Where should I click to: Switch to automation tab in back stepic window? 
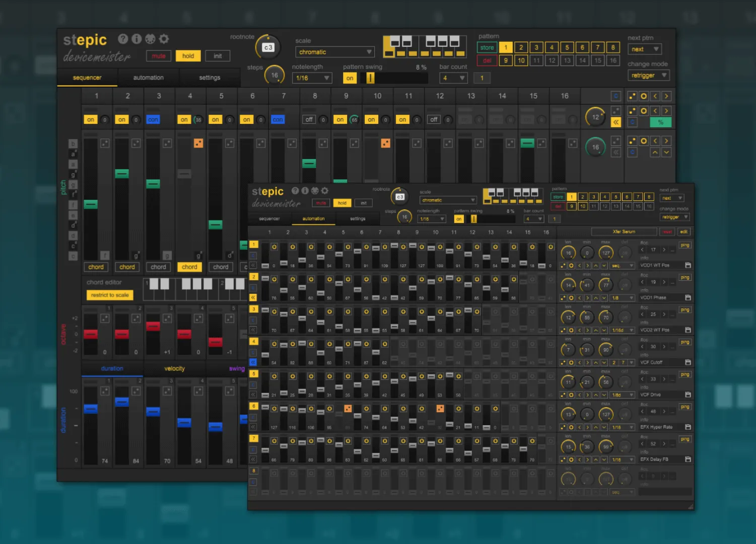tap(148, 78)
